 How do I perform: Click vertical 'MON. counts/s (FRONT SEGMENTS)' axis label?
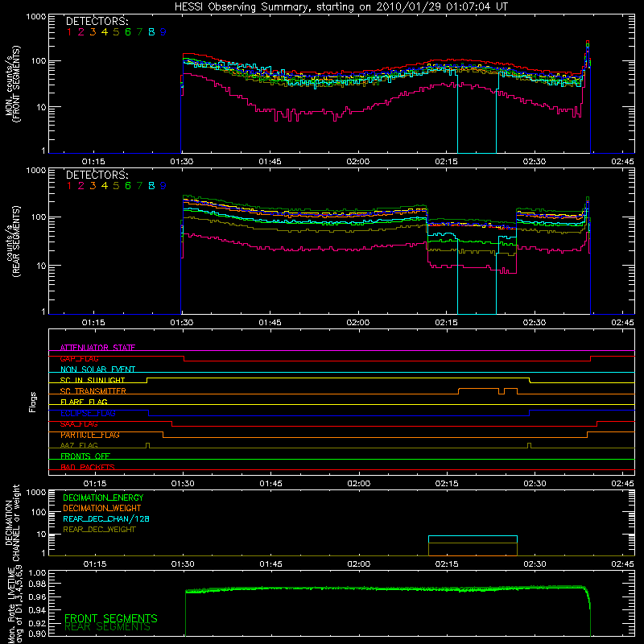(12, 84)
